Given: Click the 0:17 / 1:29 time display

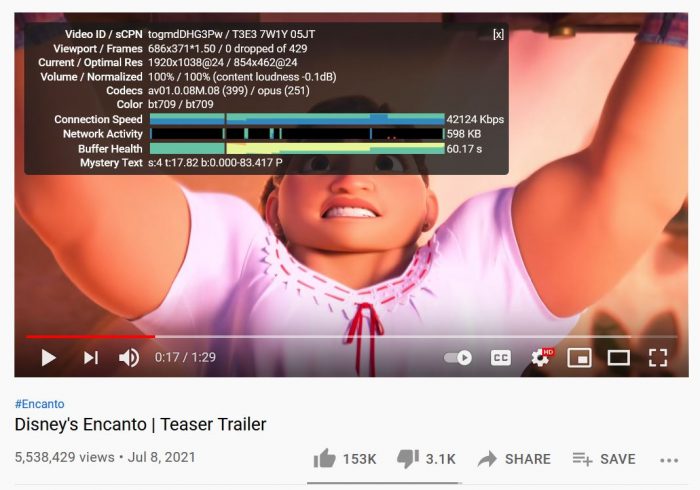Looking at the screenshot, I should [185, 357].
